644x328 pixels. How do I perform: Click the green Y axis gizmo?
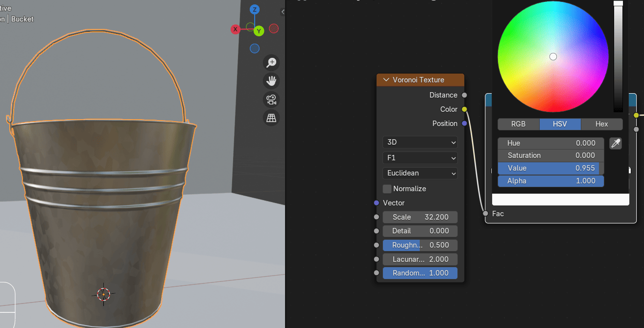259,31
